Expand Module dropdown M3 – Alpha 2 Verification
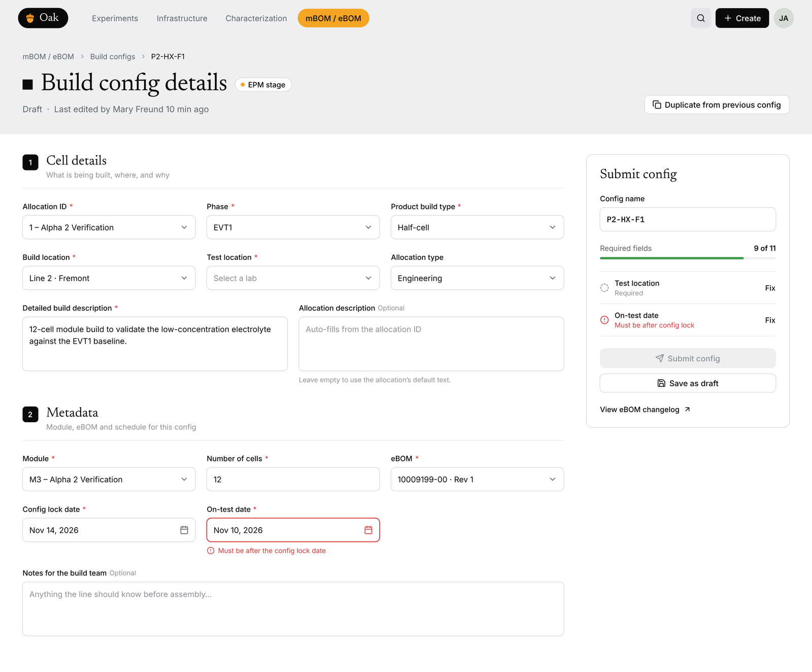This screenshot has width=812, height=672. coord(109,479)
